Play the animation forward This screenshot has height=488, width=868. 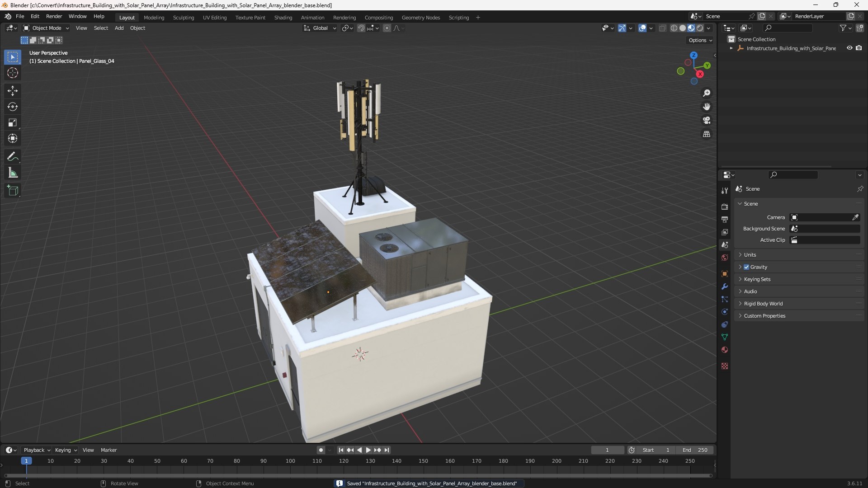tap(368, 450)
